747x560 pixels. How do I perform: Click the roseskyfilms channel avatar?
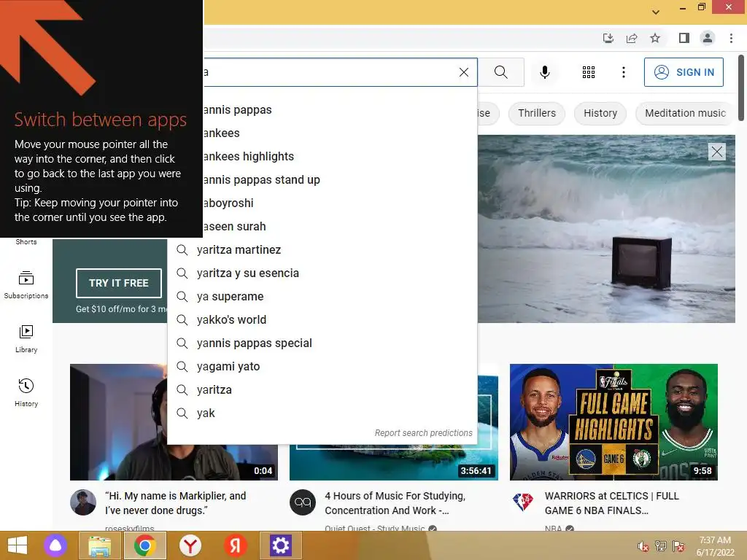pyautogui.click(x=83, y=502)
